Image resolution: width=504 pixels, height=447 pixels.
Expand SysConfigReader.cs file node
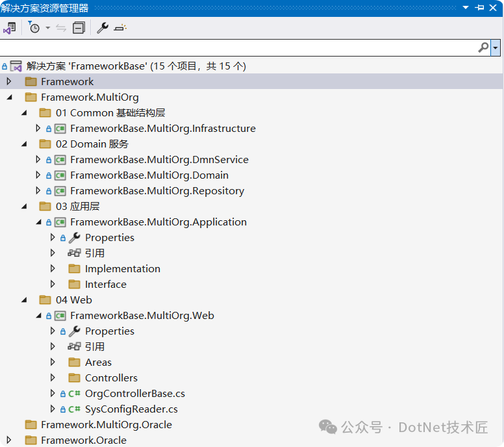[53, 409]
